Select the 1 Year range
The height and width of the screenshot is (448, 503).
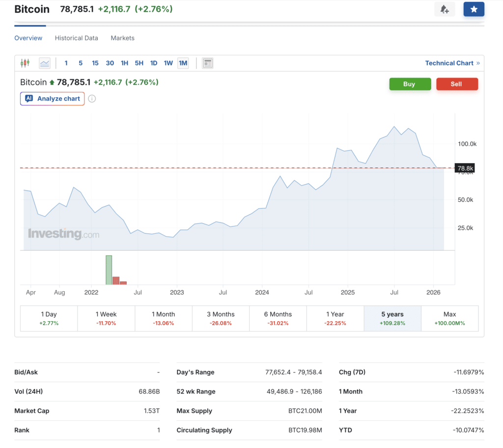pyautogui.click(x=335, y=318)
